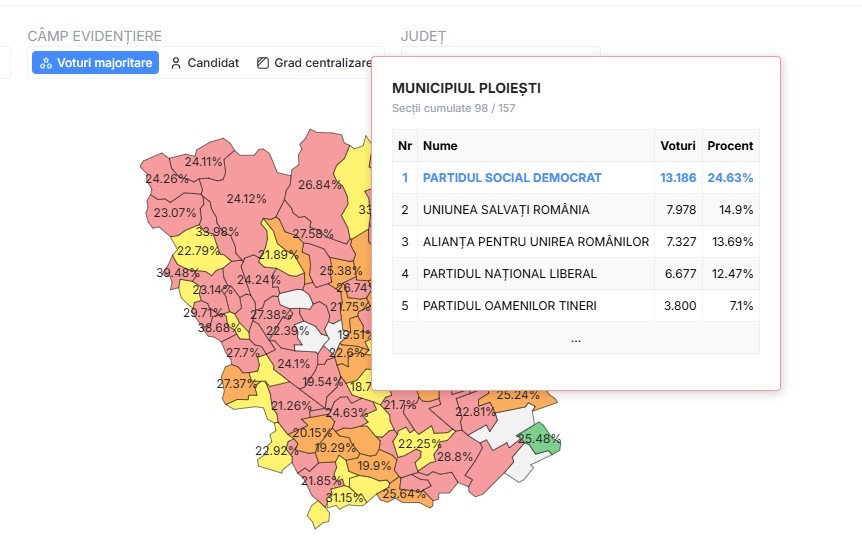
Task: Click the PARTIDUL SOCIAL DEMOCRAT row name
Action: 512,178
